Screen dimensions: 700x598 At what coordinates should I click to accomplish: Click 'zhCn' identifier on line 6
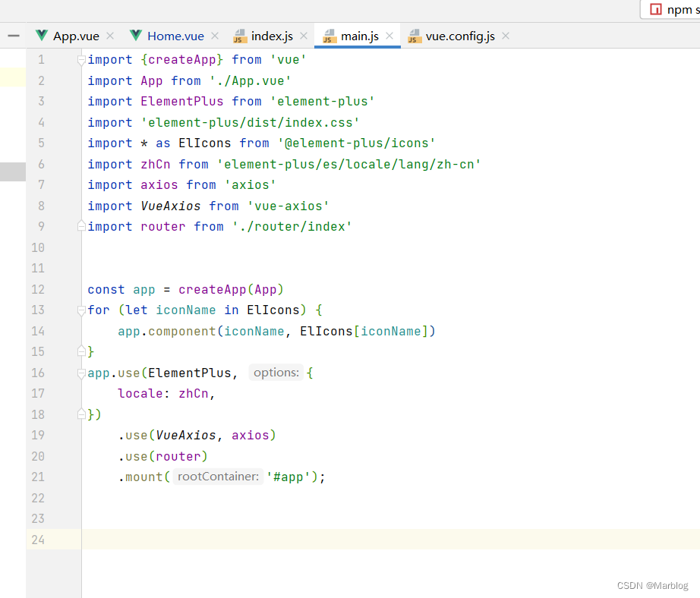point(156,164)
